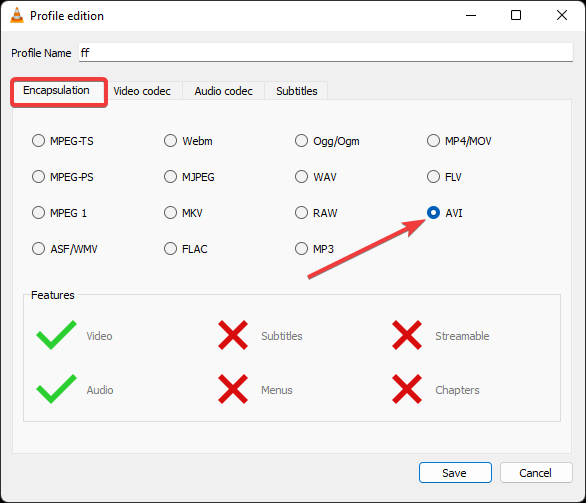Open the Audio codec tab

pyautogui.click(x=223, y=91)
